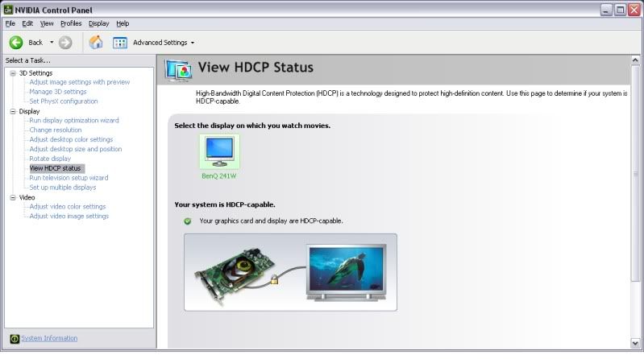This screenshot has height=359, width=644.
Task: Click the Display category label in tree
Action: point(29,111)
